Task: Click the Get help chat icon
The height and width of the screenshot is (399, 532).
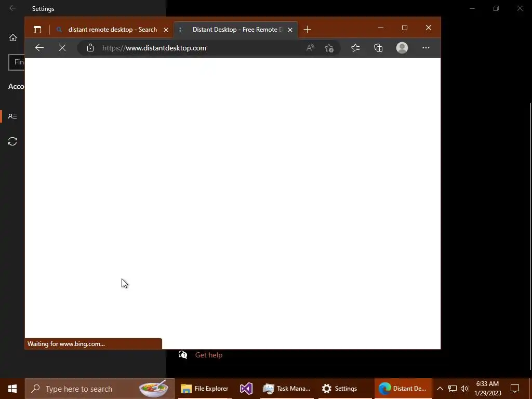Action: (x=183, y=355)
